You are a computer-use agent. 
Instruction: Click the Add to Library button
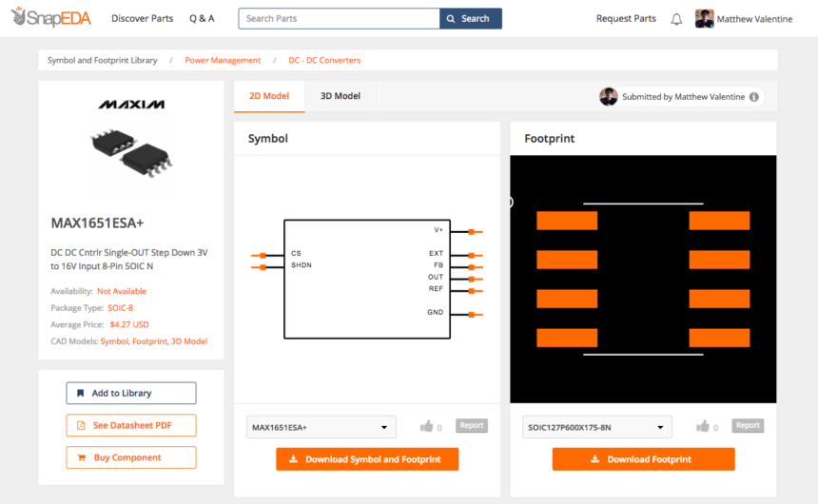[131, 393]
